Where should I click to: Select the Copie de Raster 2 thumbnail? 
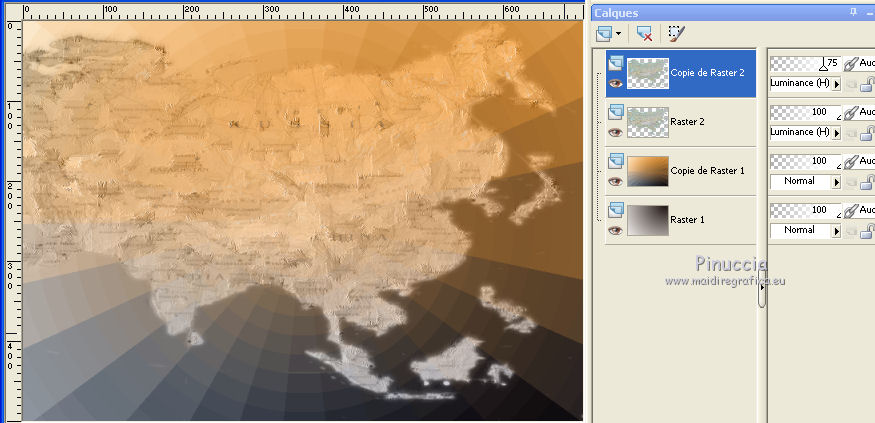pyautogui.click(x=648, y=73)
